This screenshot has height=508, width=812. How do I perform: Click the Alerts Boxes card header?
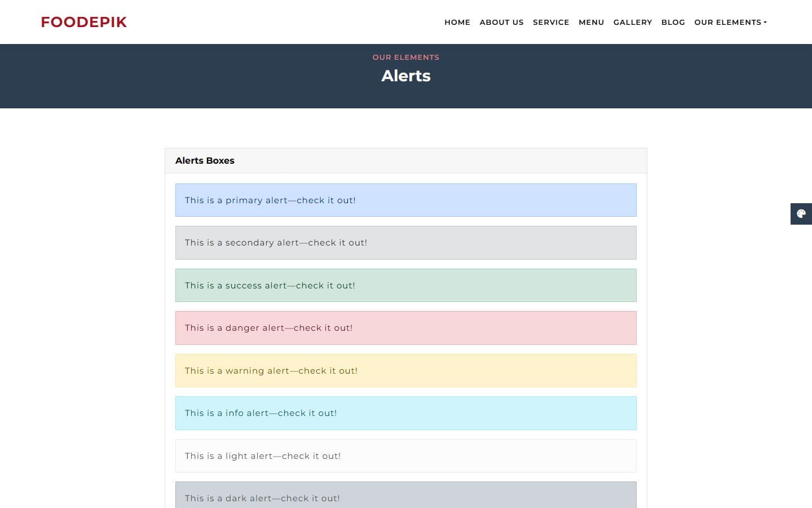pyautogui.click(x=406, y=160)
